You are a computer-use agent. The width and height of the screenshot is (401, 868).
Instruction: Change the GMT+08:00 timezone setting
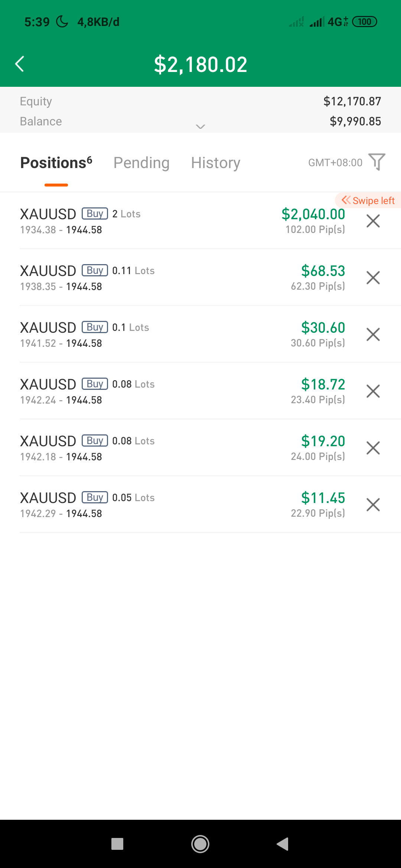335,163
